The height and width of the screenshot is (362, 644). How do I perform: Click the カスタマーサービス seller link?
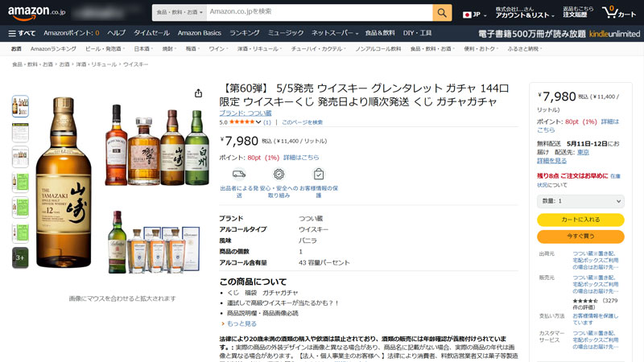point(596,339)
